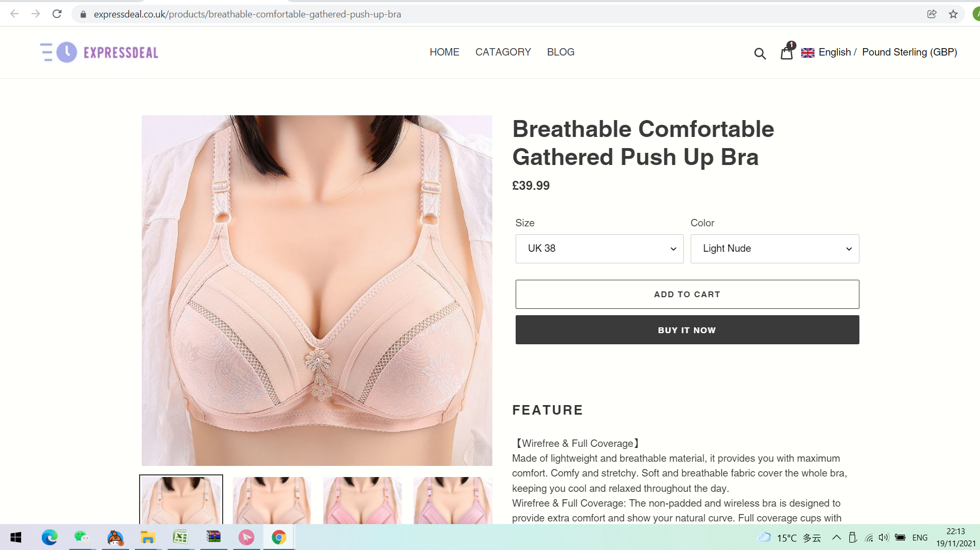Open WeChat from the taskbar
Viewport: 980px width, 550px height.
[82, 537]
